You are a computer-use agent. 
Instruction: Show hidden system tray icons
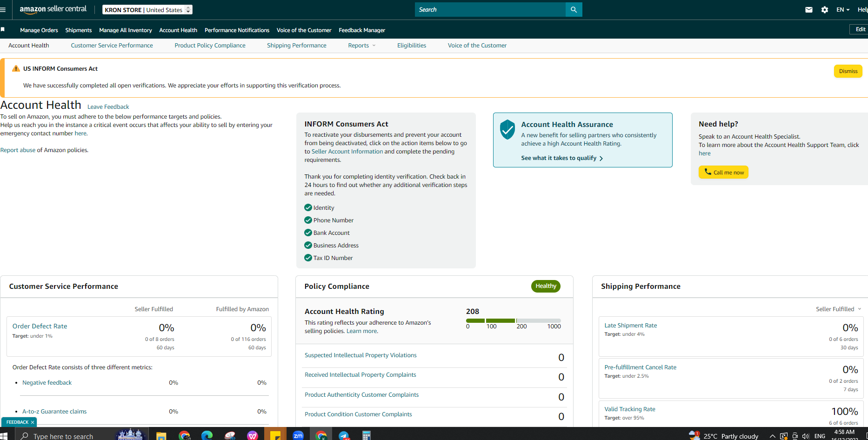click(x=772, y=436)
